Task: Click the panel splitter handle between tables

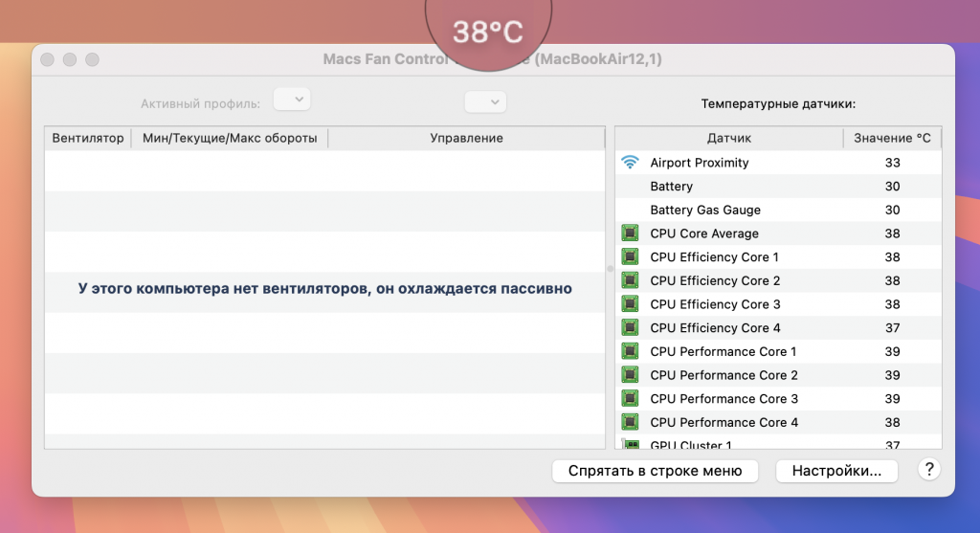Action: [610, 269]
